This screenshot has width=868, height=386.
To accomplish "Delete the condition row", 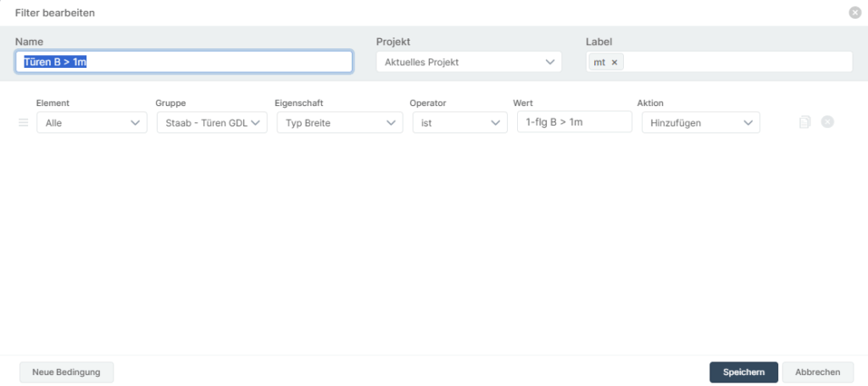I will coord(827,122).
